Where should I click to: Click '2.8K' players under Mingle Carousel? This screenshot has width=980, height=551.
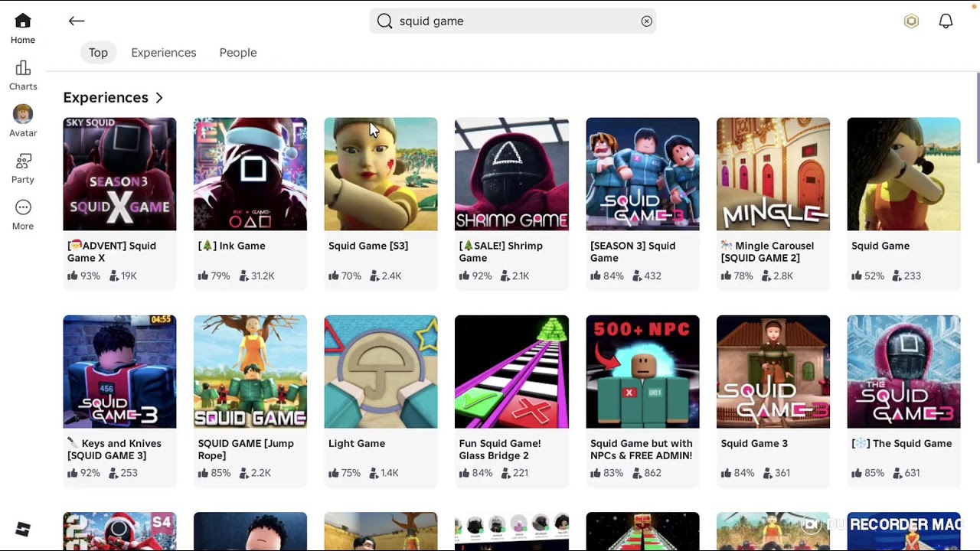(x=783, y=276)
